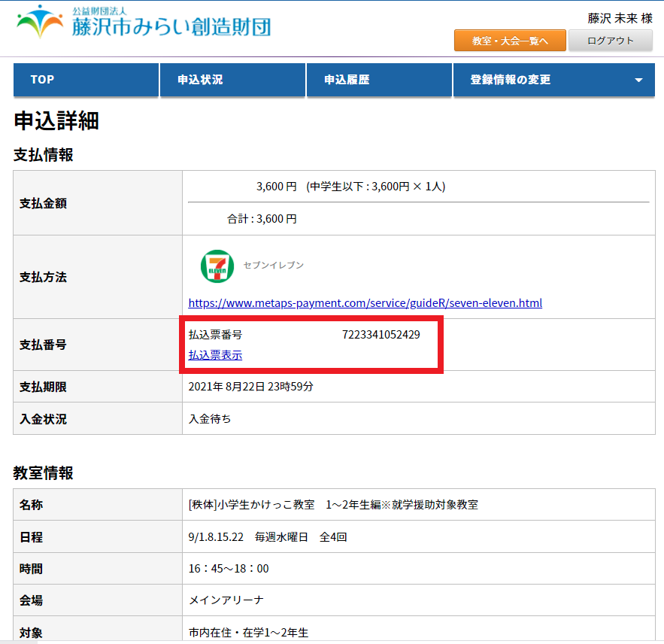The width and height of the screenshot is (664, 644).
Task: Click the セブンイレブン text label
Action: click(x=273, y=265)
